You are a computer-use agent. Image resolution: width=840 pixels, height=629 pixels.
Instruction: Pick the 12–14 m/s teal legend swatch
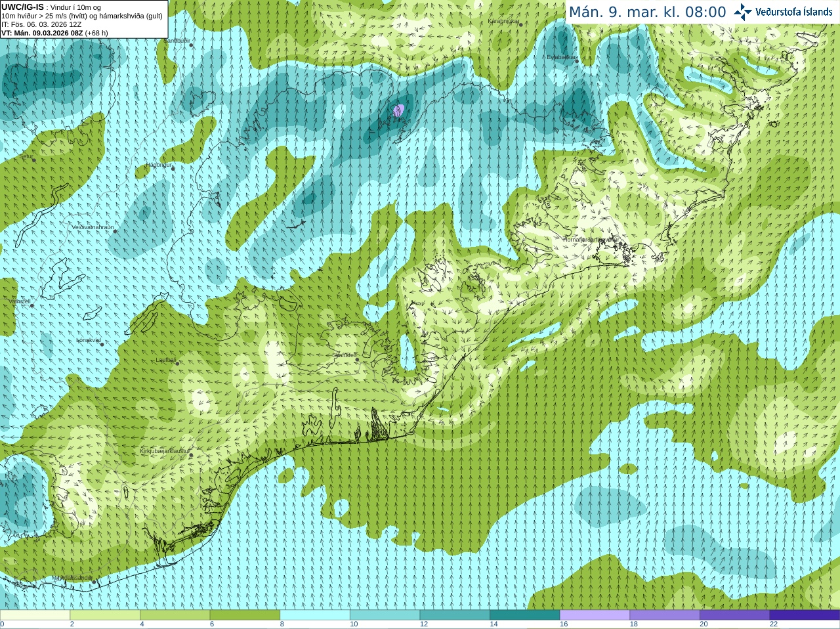[455, 615]
